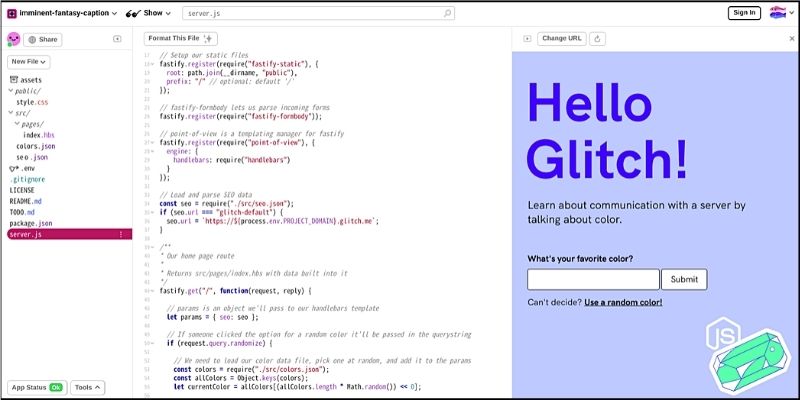Click the magnifier search icon
This screenshot has height=400, width=800.
tap(447, 13)
